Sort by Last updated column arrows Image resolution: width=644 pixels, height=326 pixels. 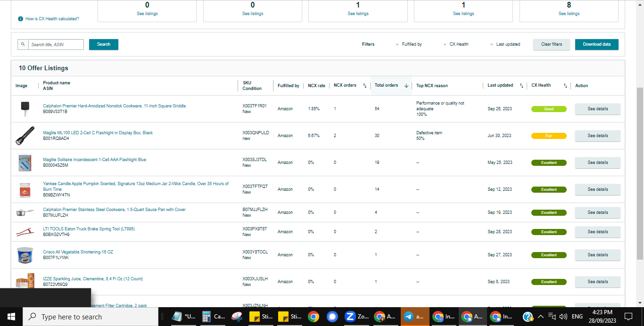coord(521,86)
